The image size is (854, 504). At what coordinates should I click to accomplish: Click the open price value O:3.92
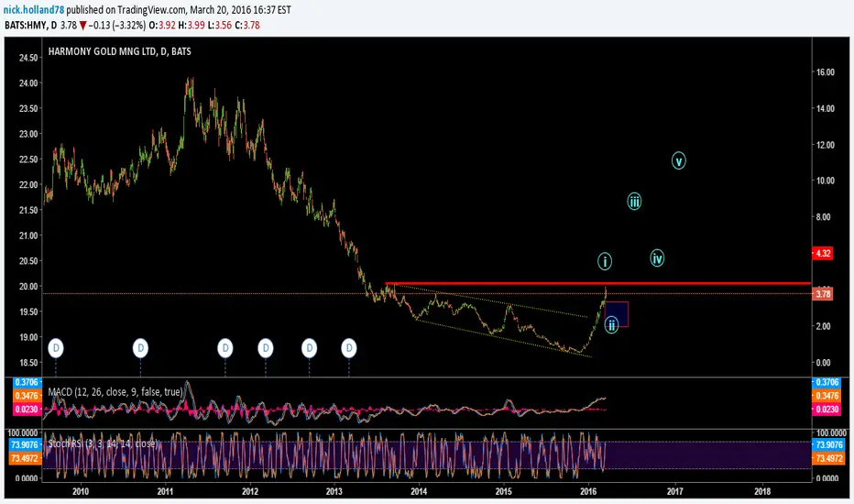[x=162, y=25]
